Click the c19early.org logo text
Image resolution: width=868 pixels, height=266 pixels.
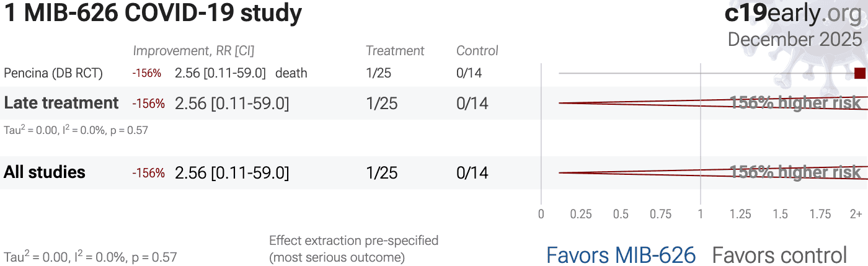click(x=792, y=14)
